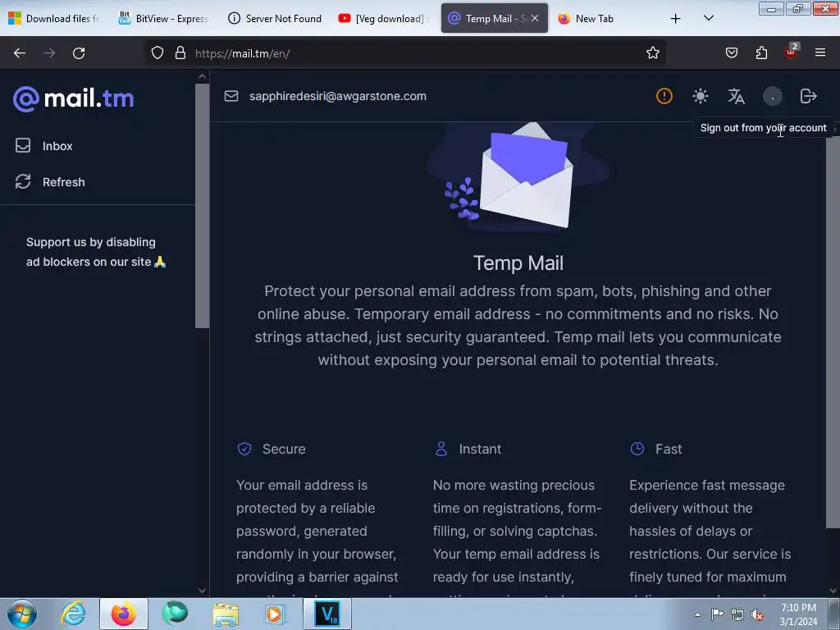Open the language translation menu

tap(736, 96)
